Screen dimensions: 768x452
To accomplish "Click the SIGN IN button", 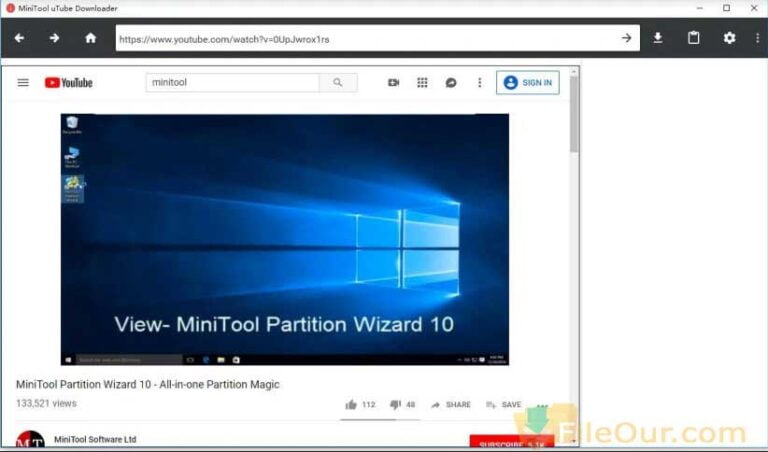I will [x=528, y=83].
